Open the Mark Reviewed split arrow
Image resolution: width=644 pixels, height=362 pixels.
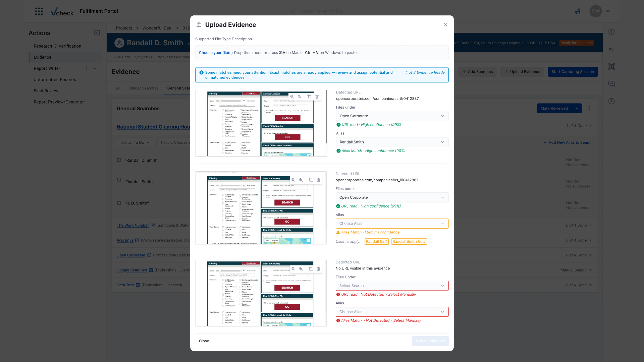tap(577, 108)
